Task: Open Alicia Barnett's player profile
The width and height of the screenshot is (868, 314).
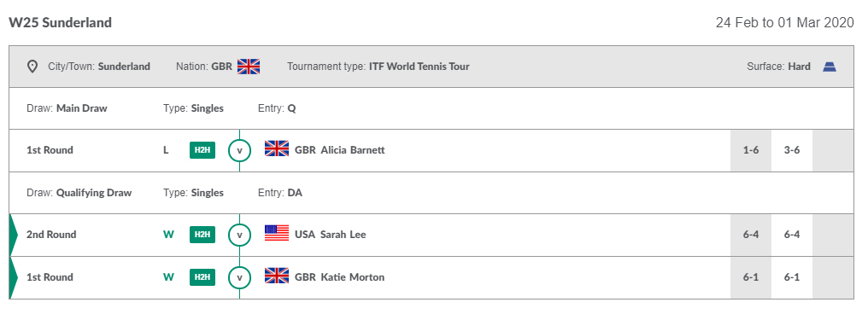Action: (353, 150)
